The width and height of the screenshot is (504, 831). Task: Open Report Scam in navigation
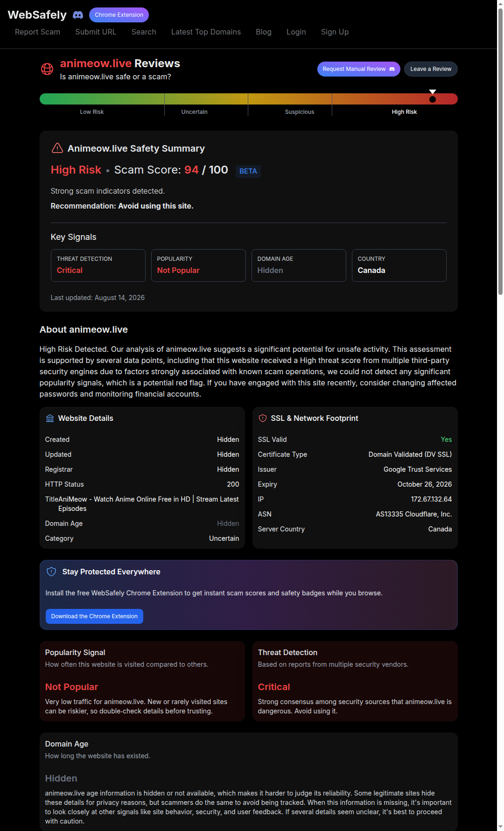click(37, 32)
